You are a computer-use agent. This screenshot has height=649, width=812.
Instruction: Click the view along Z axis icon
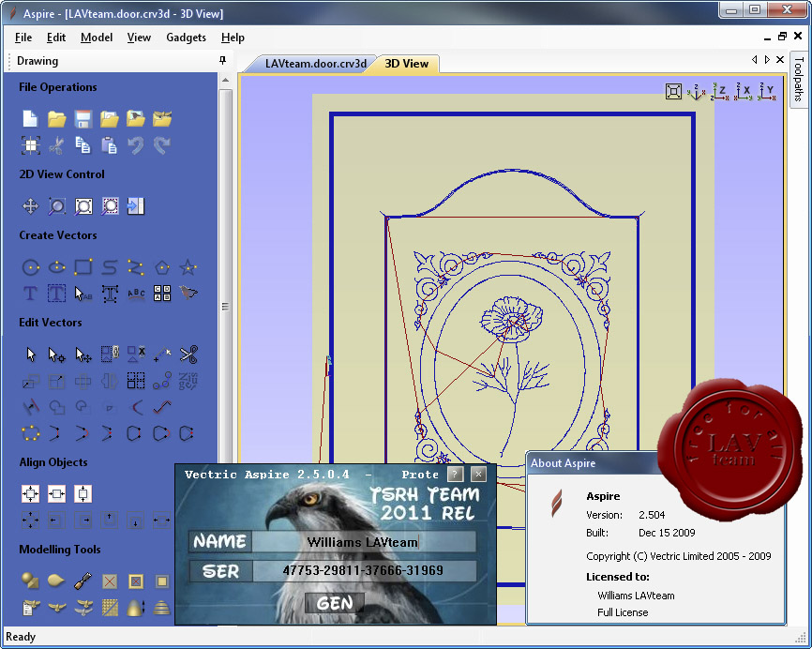[719, 92]
